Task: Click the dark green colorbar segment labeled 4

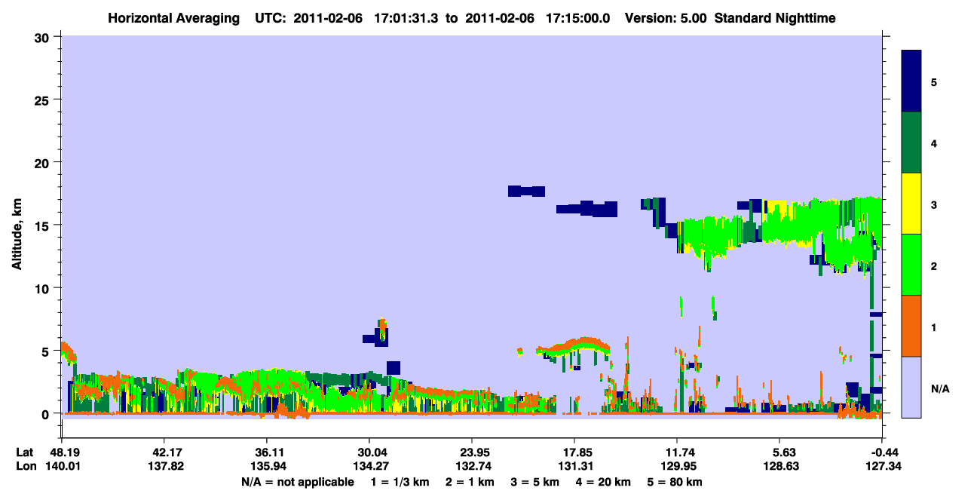Action: (911, 142)
